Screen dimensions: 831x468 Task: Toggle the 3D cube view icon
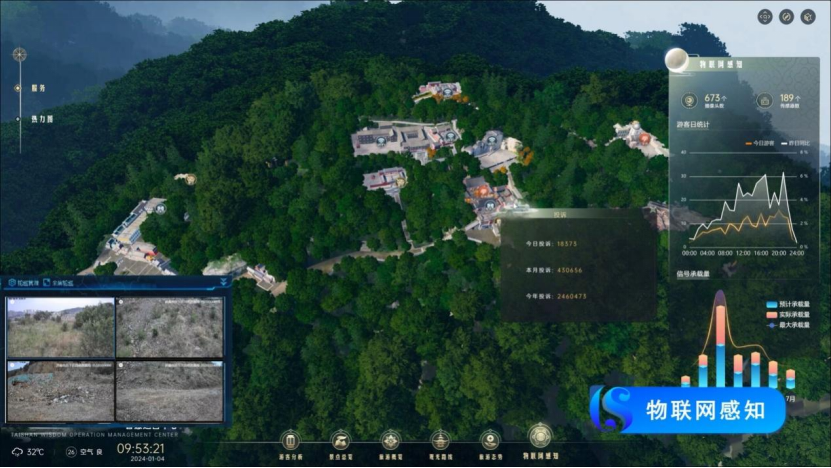pos(808,17)
